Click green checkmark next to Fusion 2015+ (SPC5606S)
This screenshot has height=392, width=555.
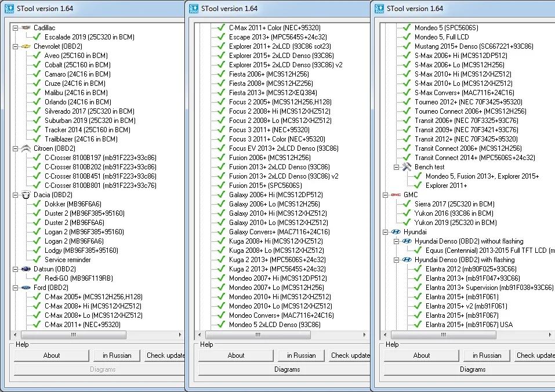pyautogui.click(x=221, y=186)
